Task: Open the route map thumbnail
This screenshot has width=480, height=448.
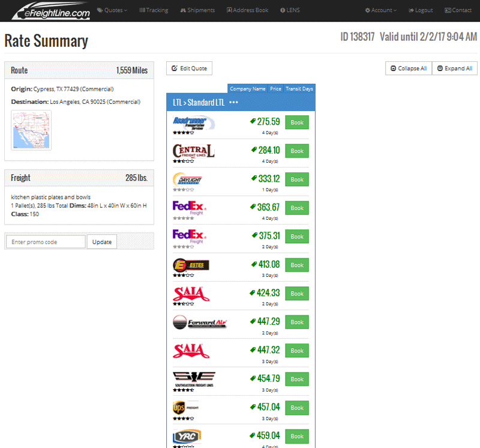Action: [31, 130]
